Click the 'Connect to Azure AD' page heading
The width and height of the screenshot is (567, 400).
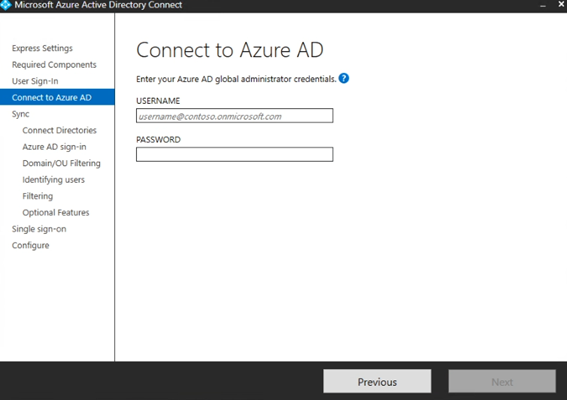click(230, 50)
